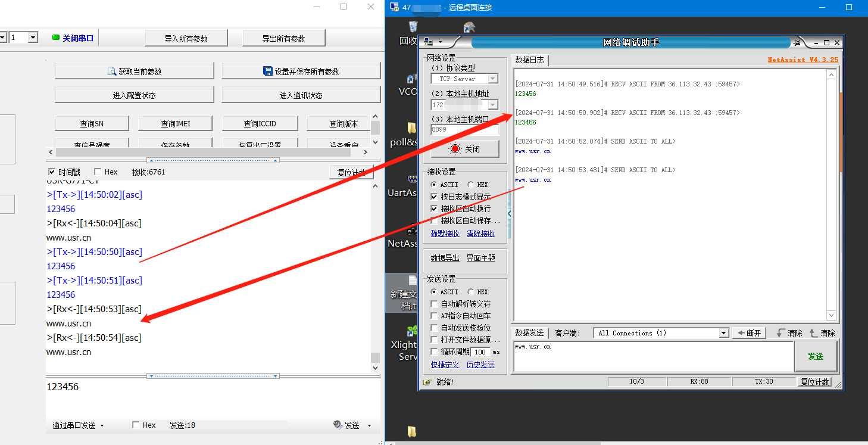This screenshot has height=445, width=868.
Task: Open the poll&s folder desktop icon
Action: [x=411, y=127]
